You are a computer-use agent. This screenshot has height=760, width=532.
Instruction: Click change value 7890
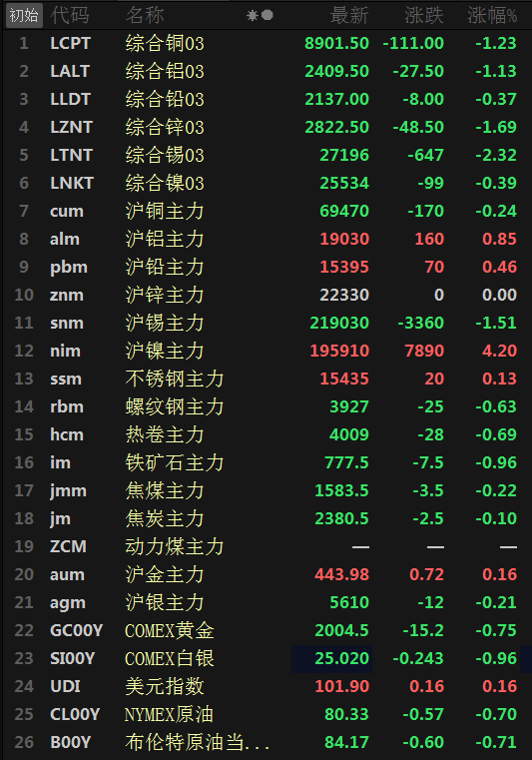pos(424,351)
